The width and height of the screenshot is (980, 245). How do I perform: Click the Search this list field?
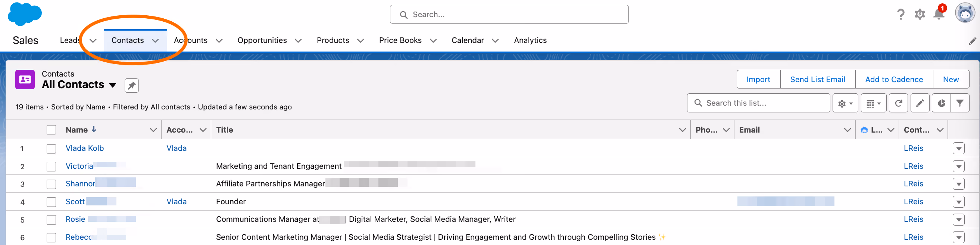758,103
